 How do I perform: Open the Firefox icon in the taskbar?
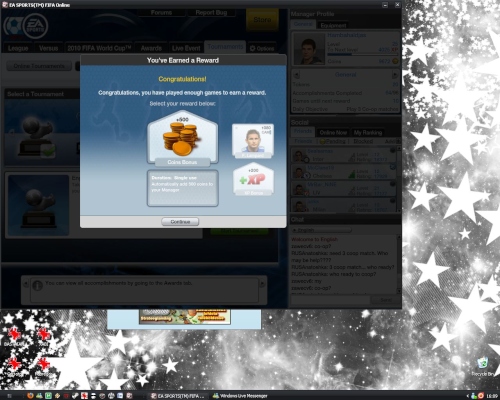[x=30, y=396]
